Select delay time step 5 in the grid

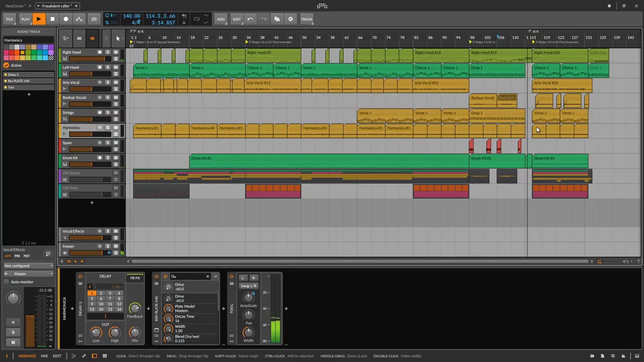pyautogui.click(x=92, y=299)
